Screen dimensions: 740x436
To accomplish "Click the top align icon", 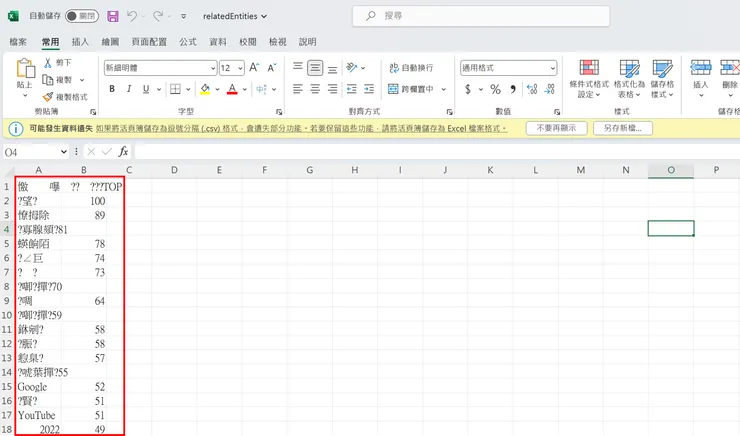I will click(298, 67).
